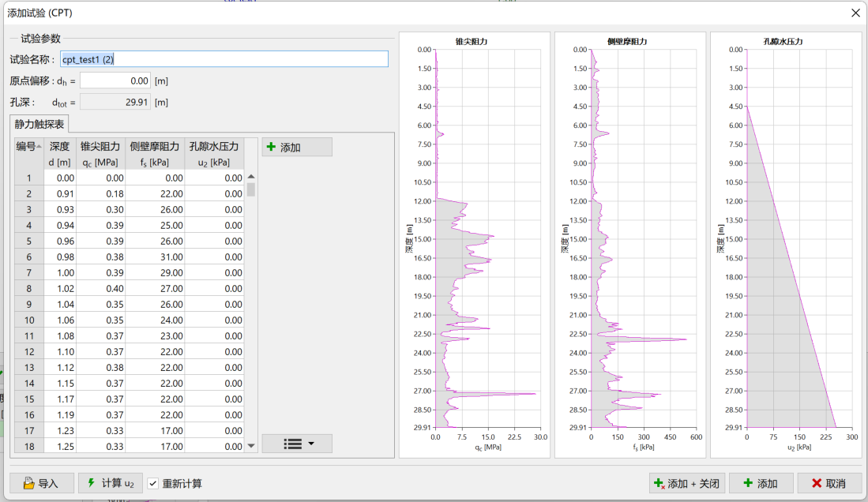Image resolution: width=868 pixels, height=502 pixels.
Task: Open the list options dropdown menu
Action: coord(297,444)
